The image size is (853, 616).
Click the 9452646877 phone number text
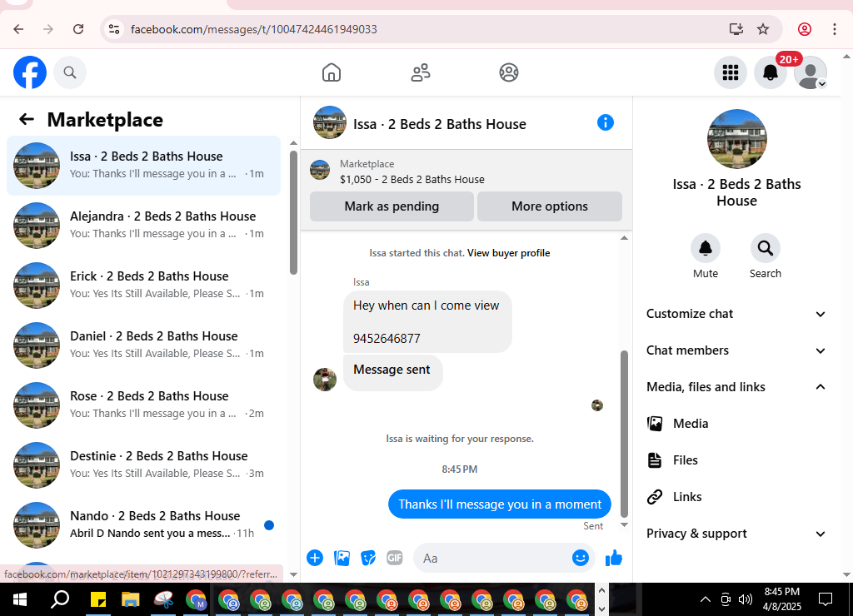(x=387, y=339)
